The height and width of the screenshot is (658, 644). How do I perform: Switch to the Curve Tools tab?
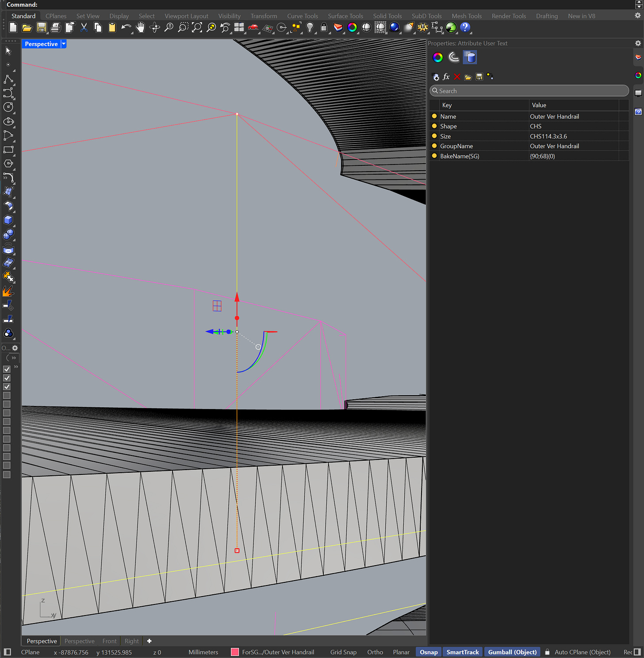(302, 16)
